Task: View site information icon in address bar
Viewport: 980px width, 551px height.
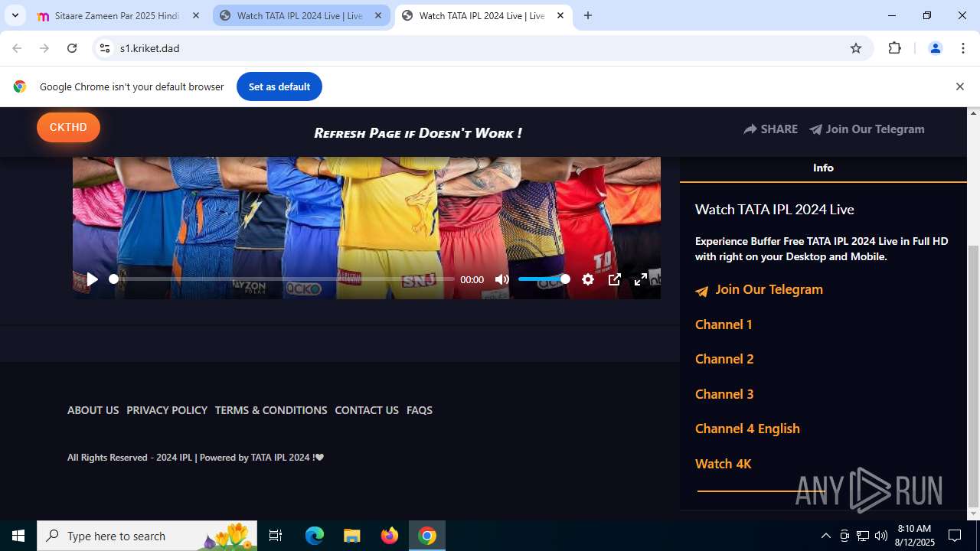Action: [x=105, y=48]
